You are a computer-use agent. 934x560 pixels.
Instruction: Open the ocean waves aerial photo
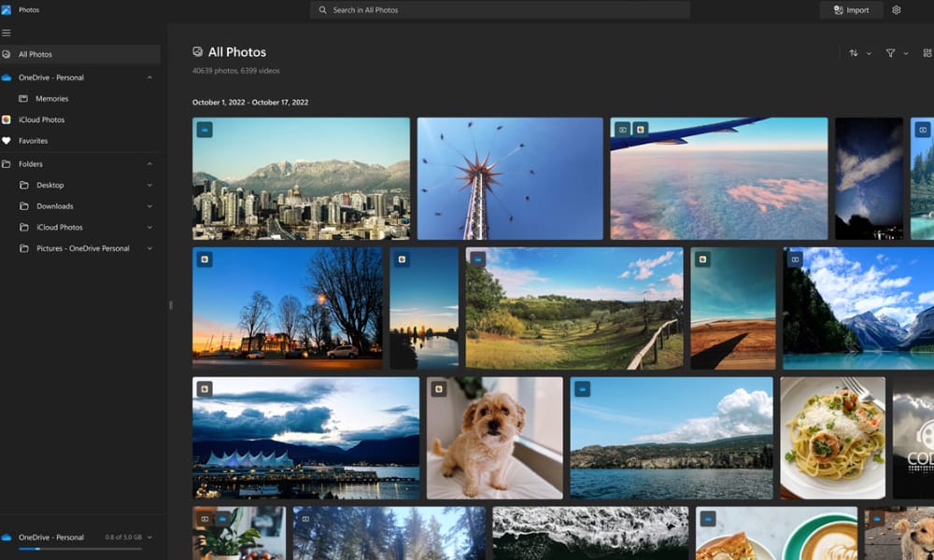coord(590,533)
